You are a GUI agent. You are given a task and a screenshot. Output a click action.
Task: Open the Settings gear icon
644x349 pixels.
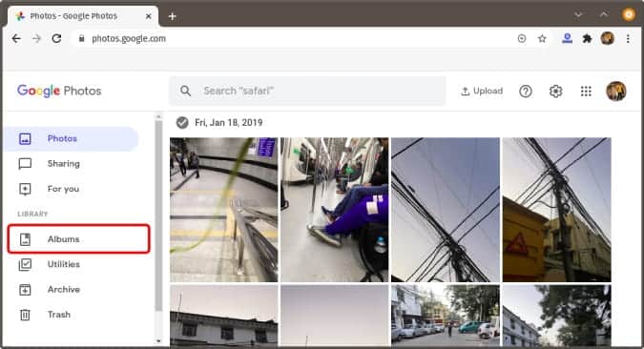555,91
